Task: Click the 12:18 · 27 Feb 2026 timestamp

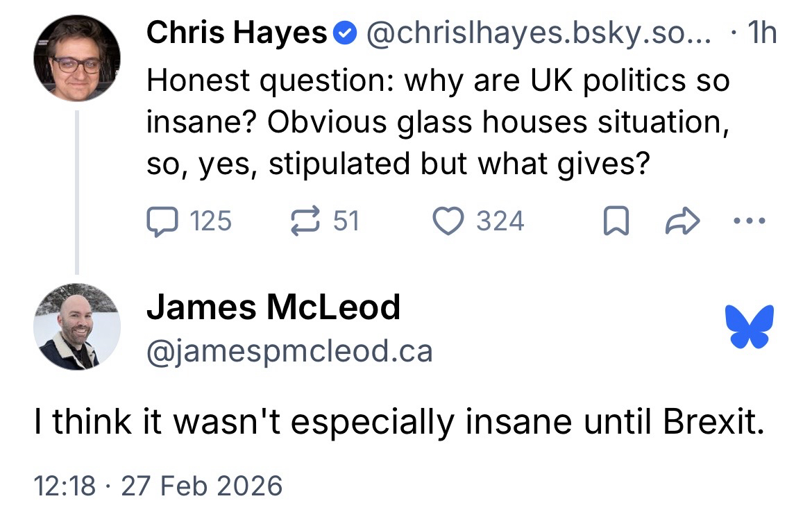Action: click(159, 484)
